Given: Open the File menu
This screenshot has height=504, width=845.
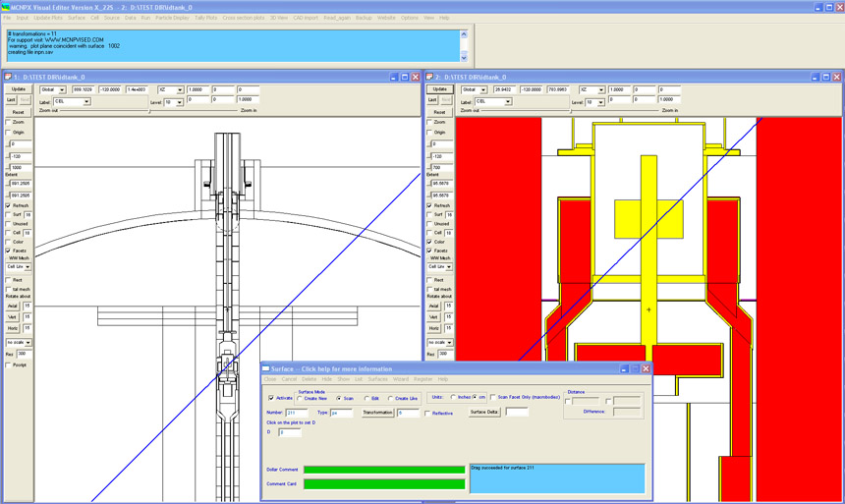Looking at the screenshot, I should (x=7, y=18).
